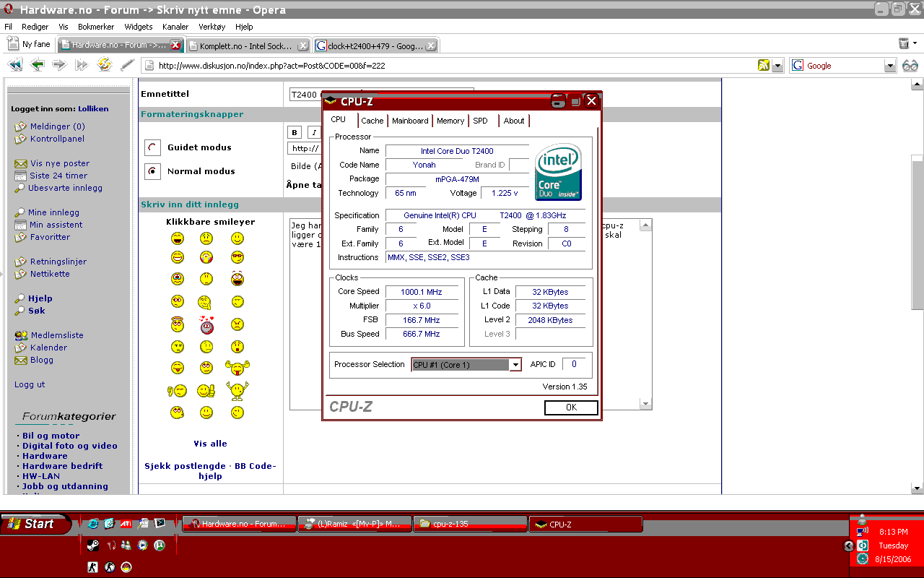Close the Komplett.no tab with its X
924x578 pixels.
(x=302, y=46)
